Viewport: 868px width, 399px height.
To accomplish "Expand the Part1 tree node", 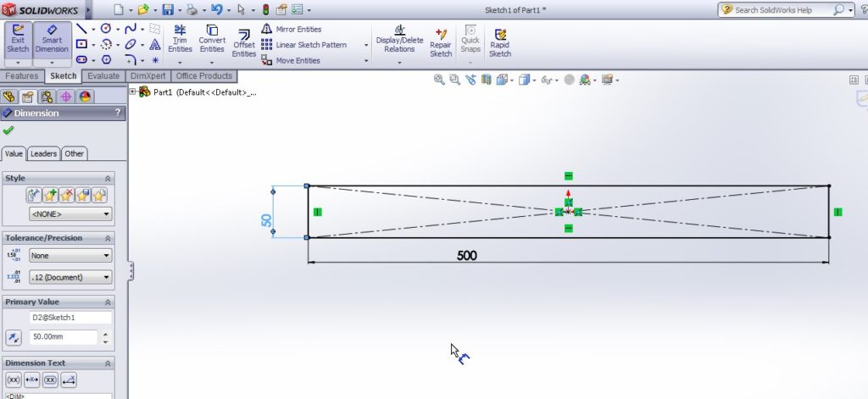I will tap(133, 91).
